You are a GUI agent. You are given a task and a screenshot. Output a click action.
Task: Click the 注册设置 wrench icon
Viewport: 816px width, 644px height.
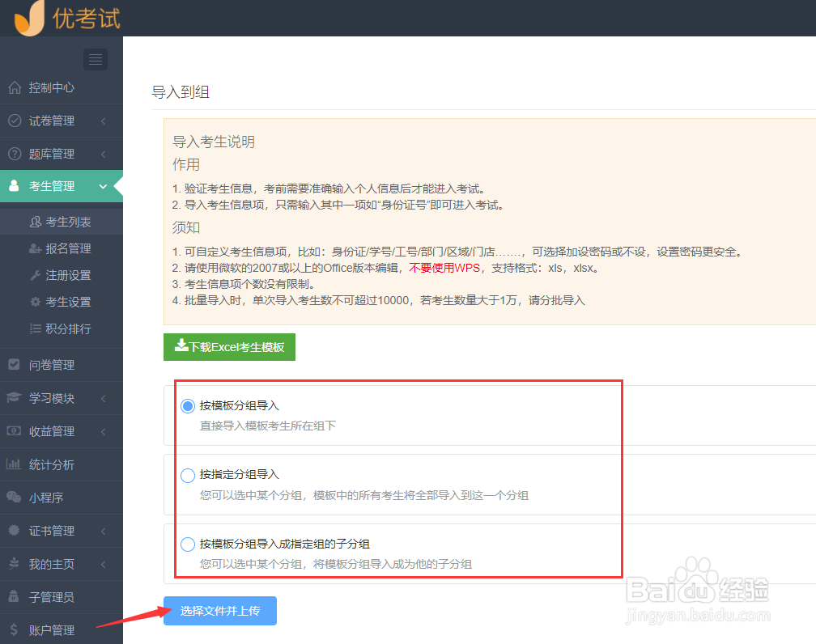tap(65, 274)
